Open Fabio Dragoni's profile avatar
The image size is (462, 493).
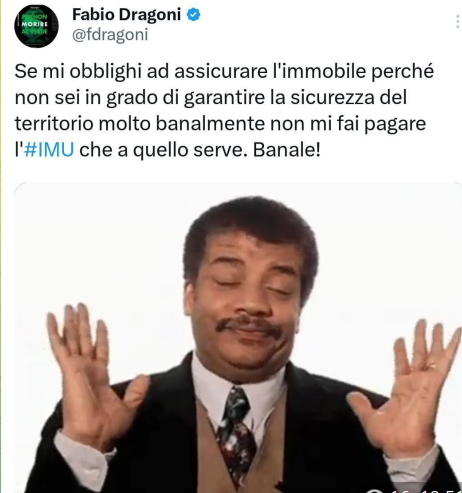[x=36, y=26]
